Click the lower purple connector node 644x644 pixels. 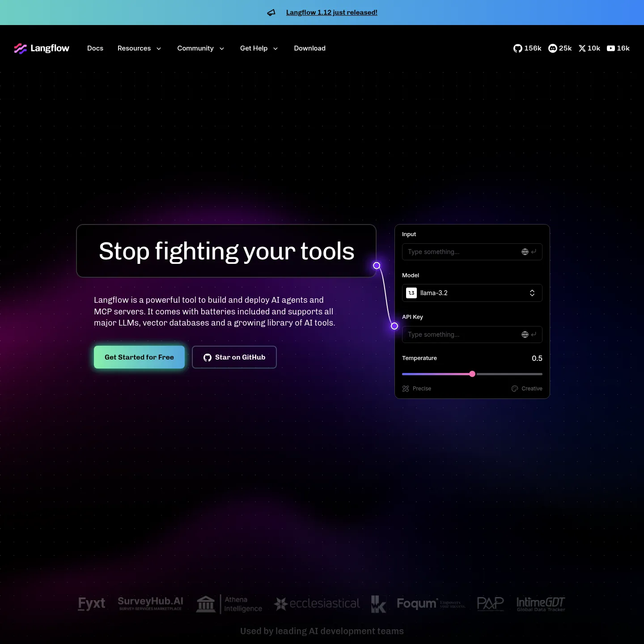point(394,326)
